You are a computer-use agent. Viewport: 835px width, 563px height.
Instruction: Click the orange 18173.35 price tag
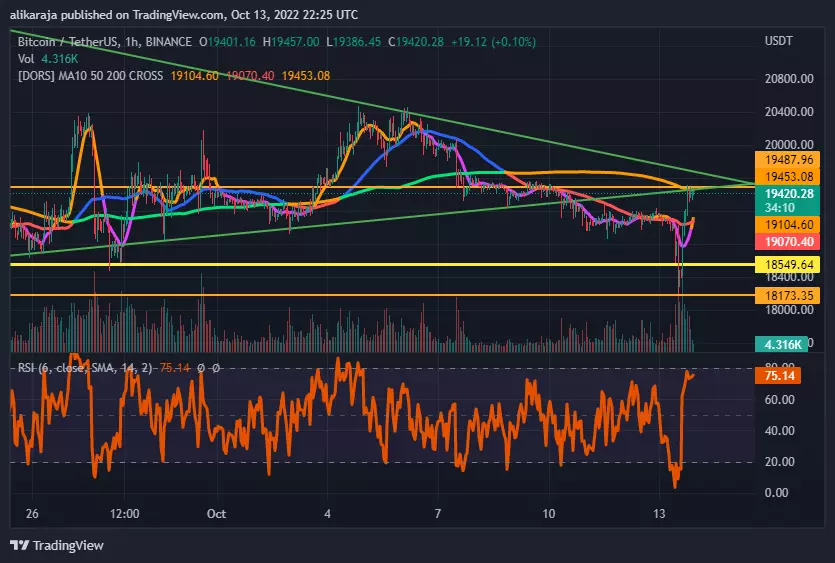tap(787, 295)
